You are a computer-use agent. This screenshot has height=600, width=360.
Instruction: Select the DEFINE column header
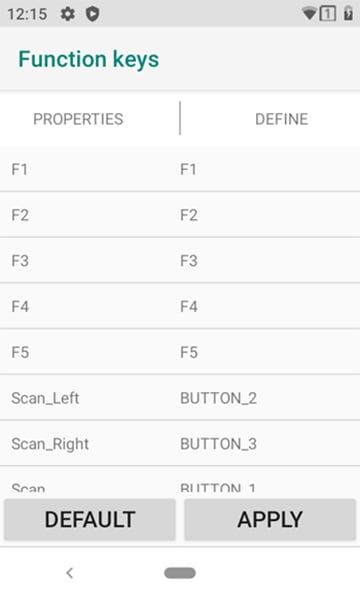coord(282,119)
